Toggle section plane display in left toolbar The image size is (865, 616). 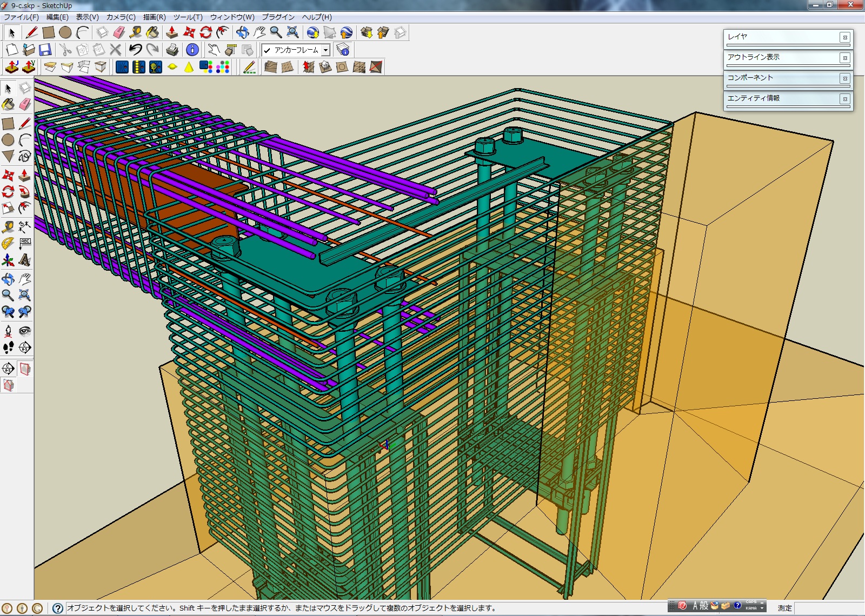point(25,369)
